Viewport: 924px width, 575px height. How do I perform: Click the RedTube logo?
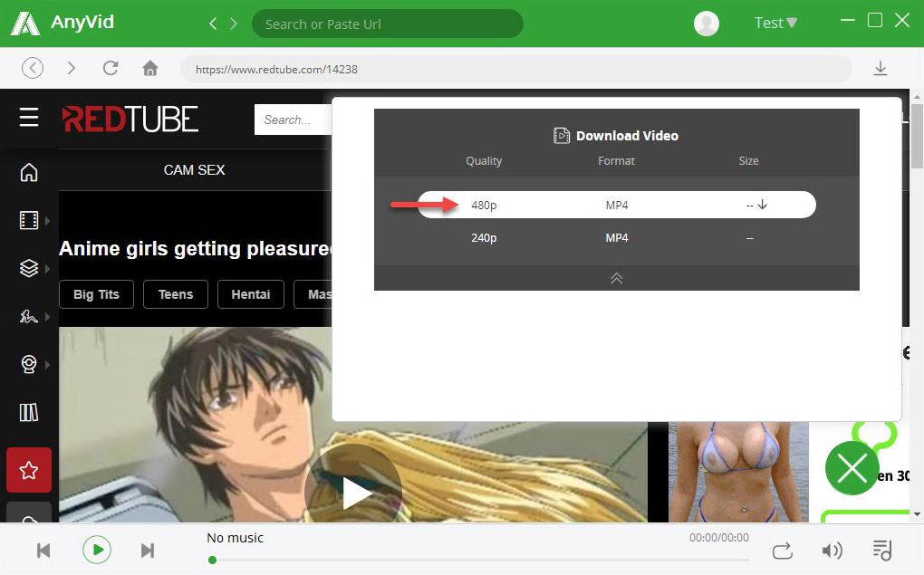click(x=130, y=119)
